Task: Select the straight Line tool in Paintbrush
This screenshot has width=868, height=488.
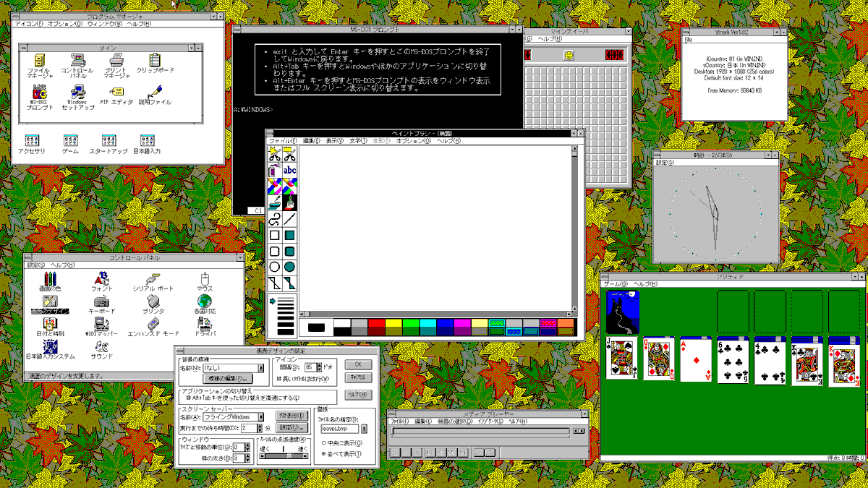Action: coord(289,218)
